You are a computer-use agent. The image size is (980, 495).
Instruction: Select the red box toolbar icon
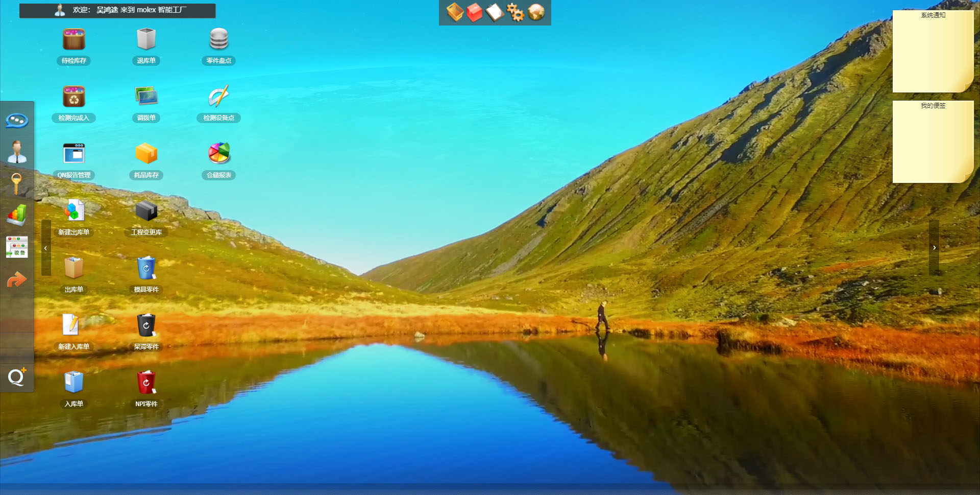point(475,12)
